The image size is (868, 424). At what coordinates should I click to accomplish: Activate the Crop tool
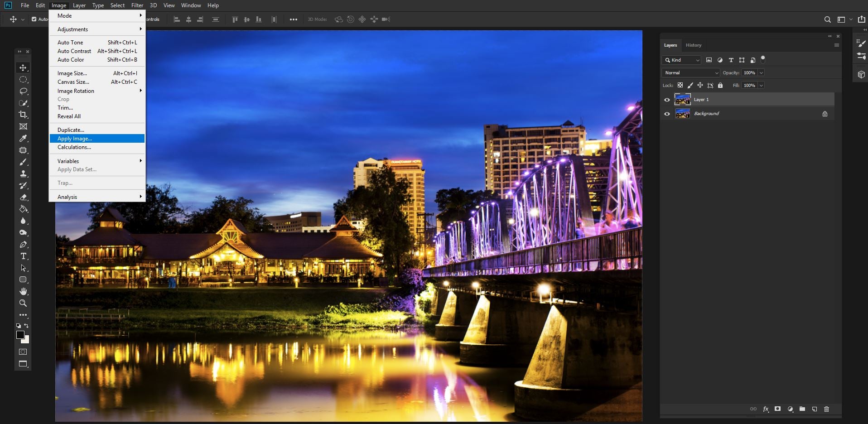point(23,115)
